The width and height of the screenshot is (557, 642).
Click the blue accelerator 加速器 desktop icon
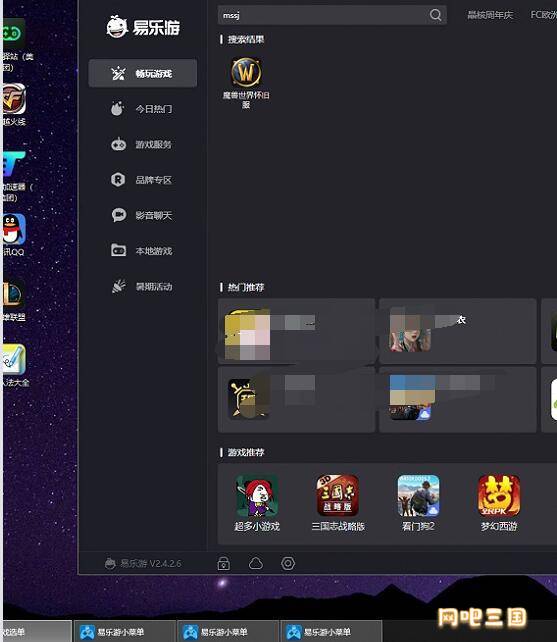pos(14,164)
